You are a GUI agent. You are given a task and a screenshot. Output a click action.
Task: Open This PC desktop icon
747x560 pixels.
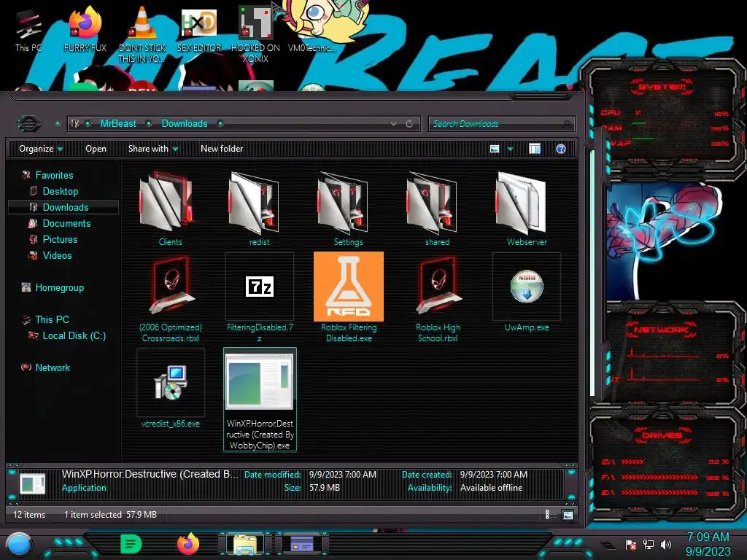click(28, 29)
